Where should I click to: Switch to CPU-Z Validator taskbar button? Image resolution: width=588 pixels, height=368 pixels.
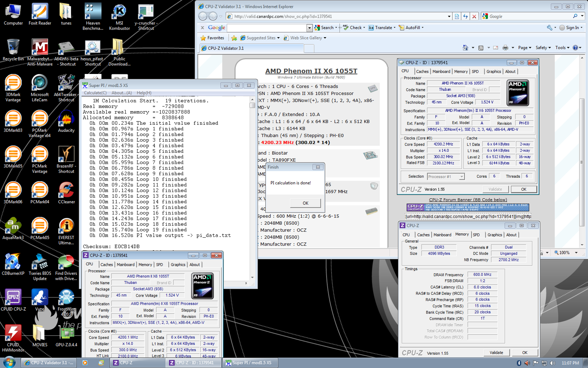click(x=49, y=362)
